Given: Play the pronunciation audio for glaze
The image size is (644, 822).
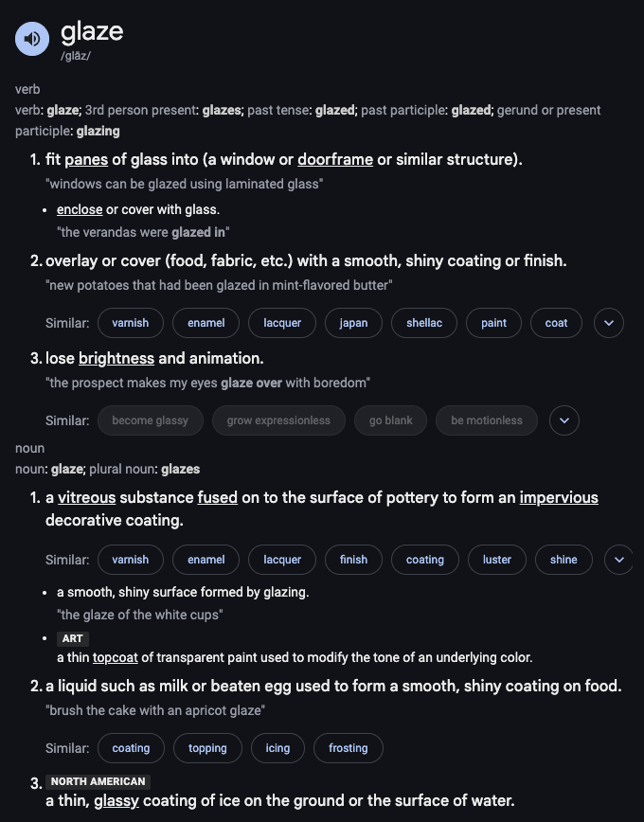Looking at the screenshot, I should (x=32, y=39).
